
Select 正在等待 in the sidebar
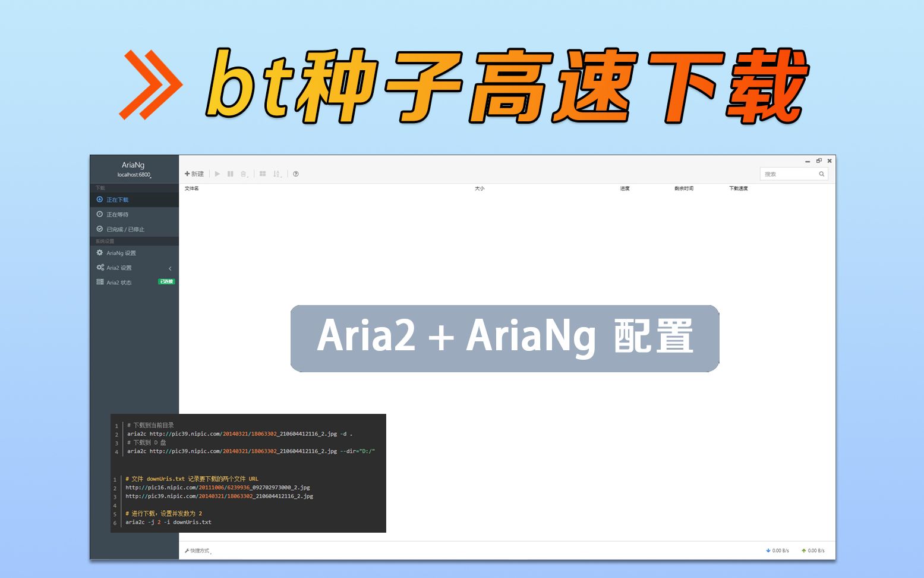[134, 214]
